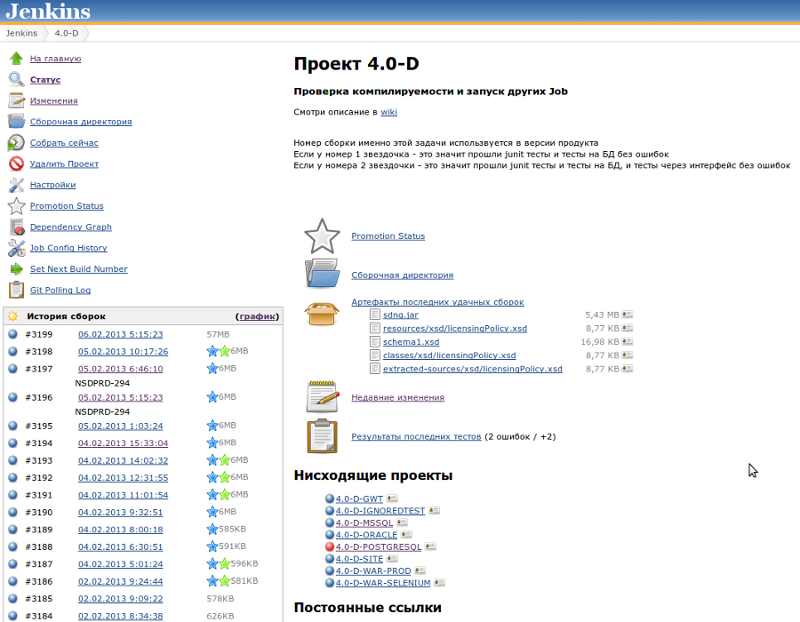Viewport: 800px width, 622px height.
Task: Open build 02.02.2013 9:24:44
Action: (120, 581)
